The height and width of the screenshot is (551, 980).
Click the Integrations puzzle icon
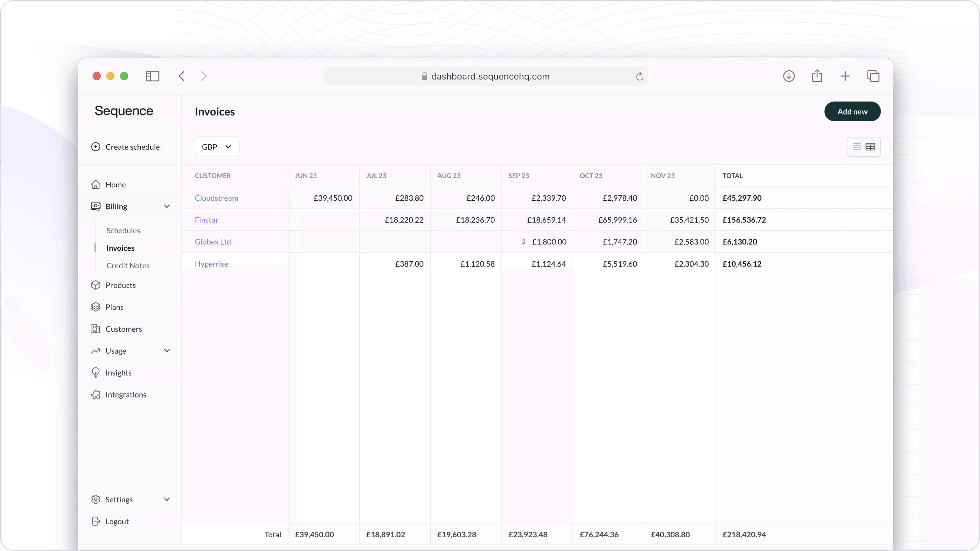pyautogui.click(x=95, y=395)
